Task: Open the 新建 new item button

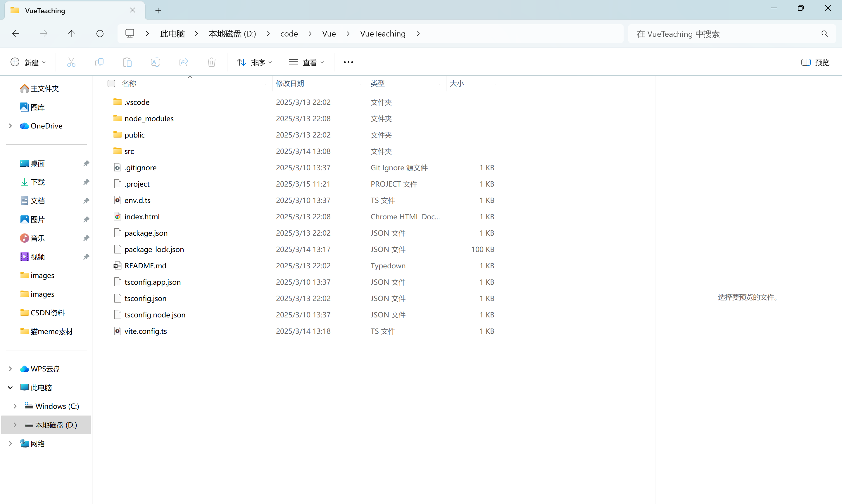Action: (28, 62)
